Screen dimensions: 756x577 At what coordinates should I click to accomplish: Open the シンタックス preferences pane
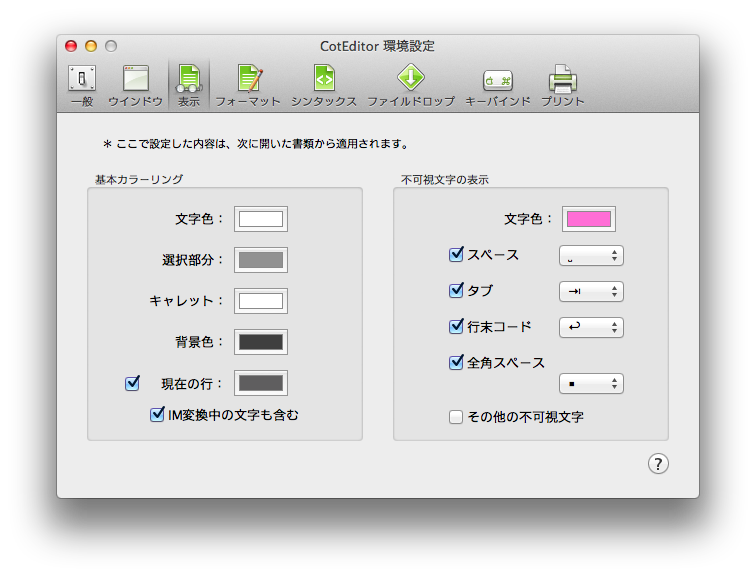click(324, 85)
